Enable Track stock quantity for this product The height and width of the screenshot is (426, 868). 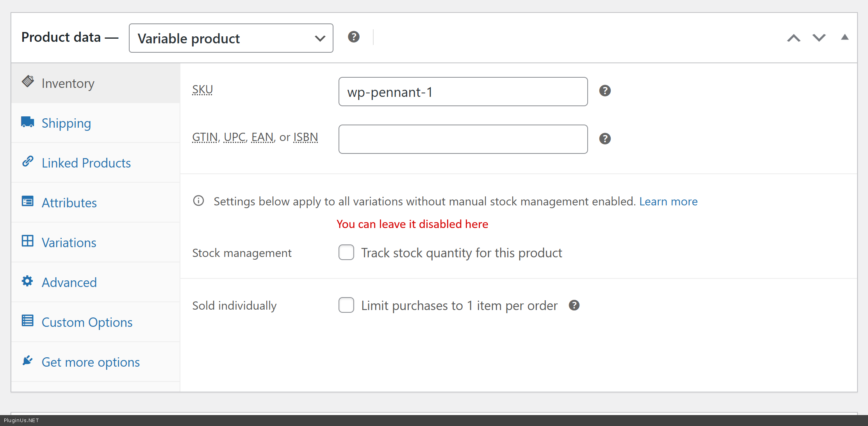click(346, 253)
